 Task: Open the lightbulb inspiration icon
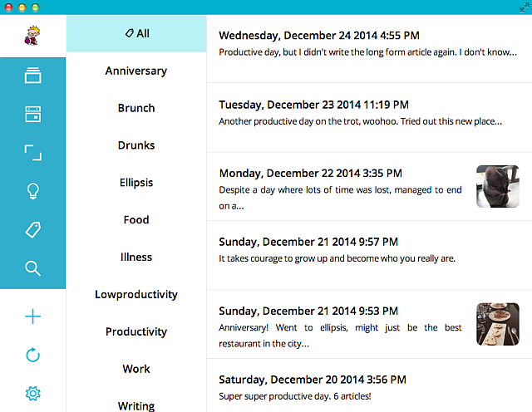point(33,192)
